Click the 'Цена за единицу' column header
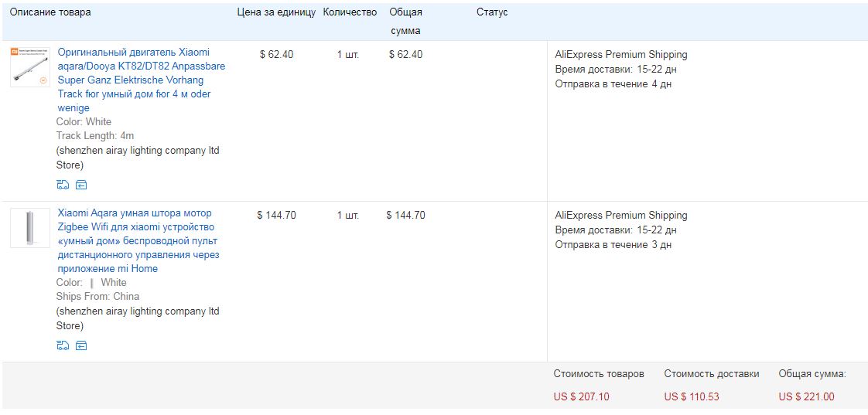The image size is (868, 415). pos(276,12)
